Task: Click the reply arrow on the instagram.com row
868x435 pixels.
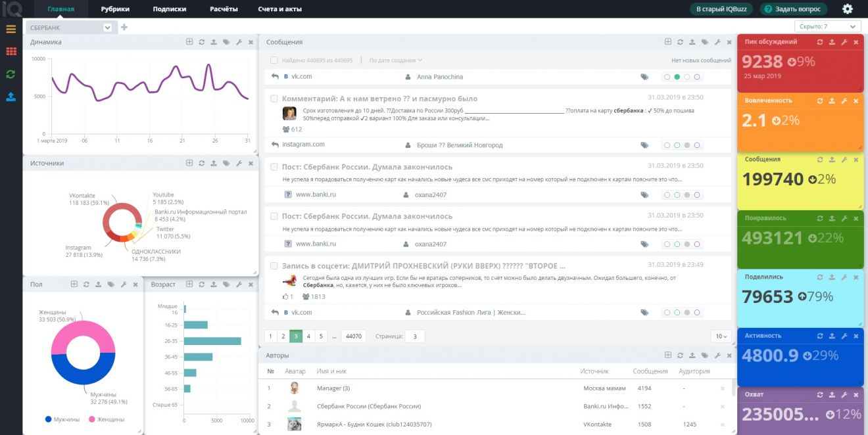Action: tap(275, 145)
